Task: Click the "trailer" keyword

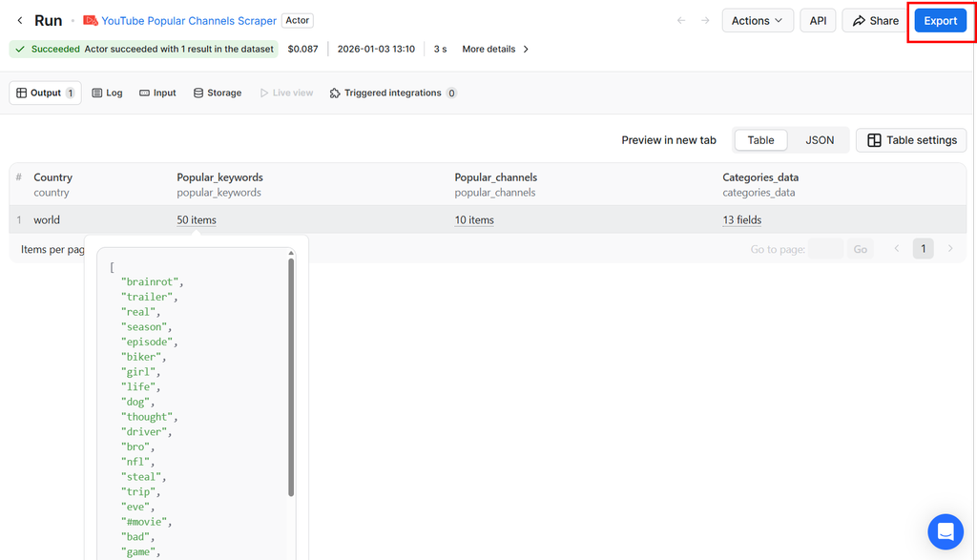Action: (x=146, y=297)
